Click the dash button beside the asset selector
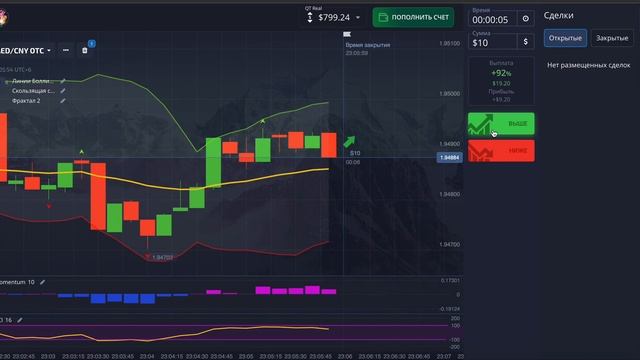Image resolution: width=640 pixels, height=360 pixels. (x=66, y=50)
